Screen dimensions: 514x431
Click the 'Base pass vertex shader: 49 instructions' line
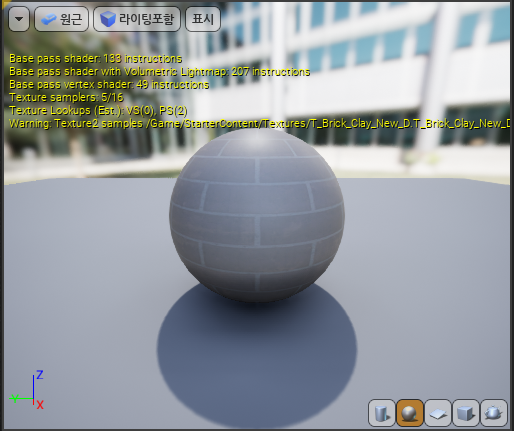pyautogui.click(x=109, y=85)
